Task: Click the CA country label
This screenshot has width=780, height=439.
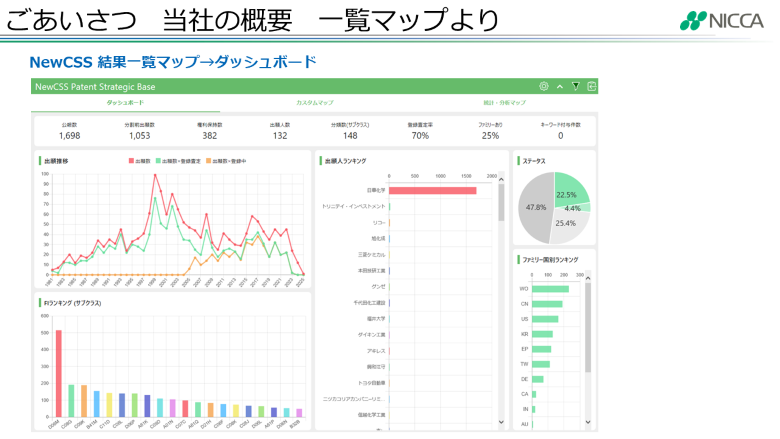Action: click(x=524, y=394)
